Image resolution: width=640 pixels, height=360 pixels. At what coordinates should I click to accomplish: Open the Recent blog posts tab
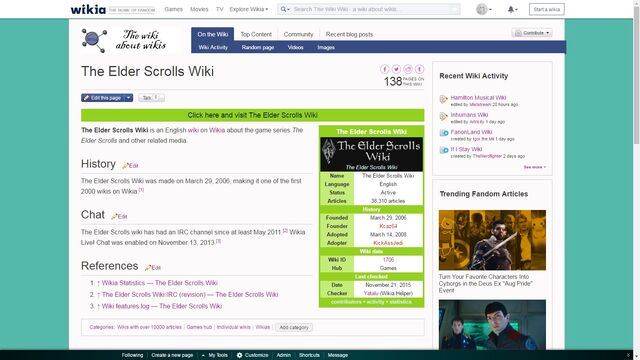click(x=349, y=34)
